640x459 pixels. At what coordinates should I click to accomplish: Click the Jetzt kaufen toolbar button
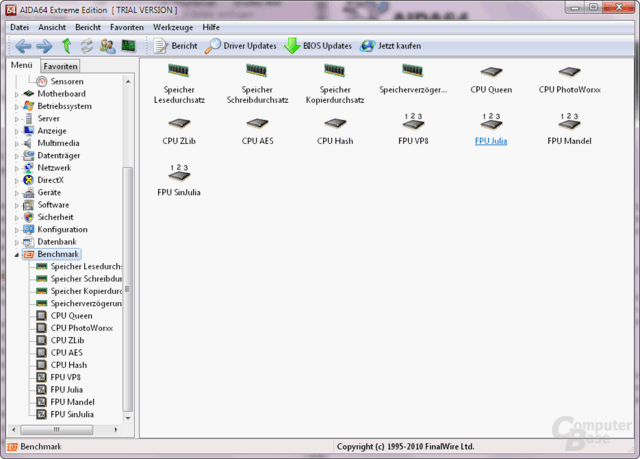click(390, 46)
